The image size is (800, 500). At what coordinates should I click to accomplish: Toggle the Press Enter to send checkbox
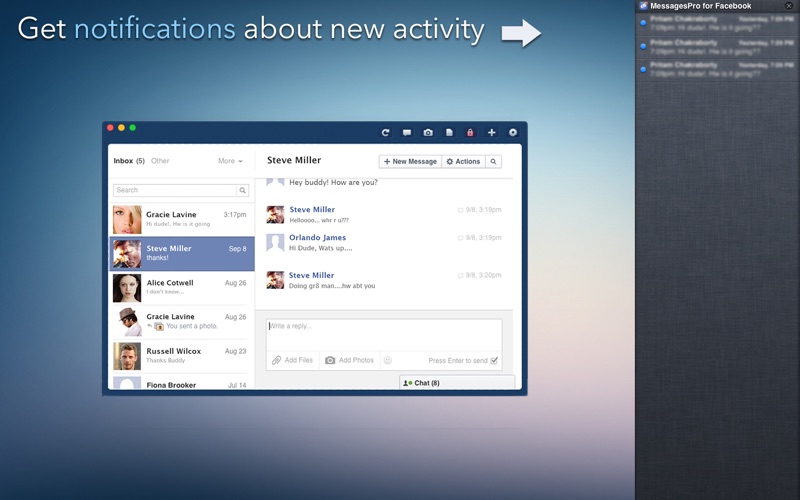(494, 361)
